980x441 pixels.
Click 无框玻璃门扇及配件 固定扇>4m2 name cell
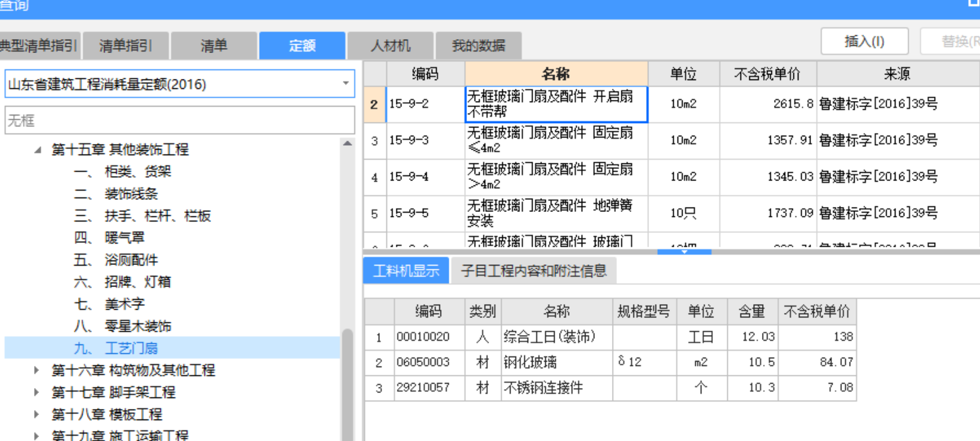tap(556, 177)
